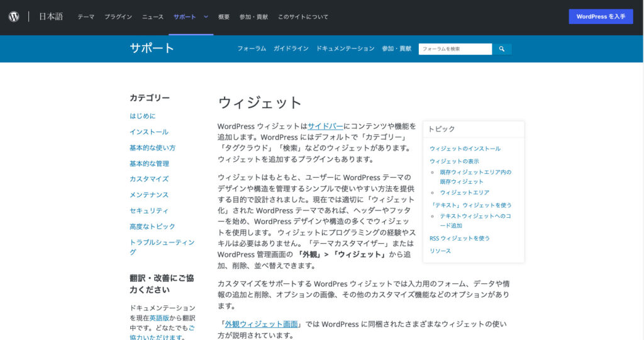
Task: Go to ドキュメンテーション in support bar
Action: coord(345,48)
